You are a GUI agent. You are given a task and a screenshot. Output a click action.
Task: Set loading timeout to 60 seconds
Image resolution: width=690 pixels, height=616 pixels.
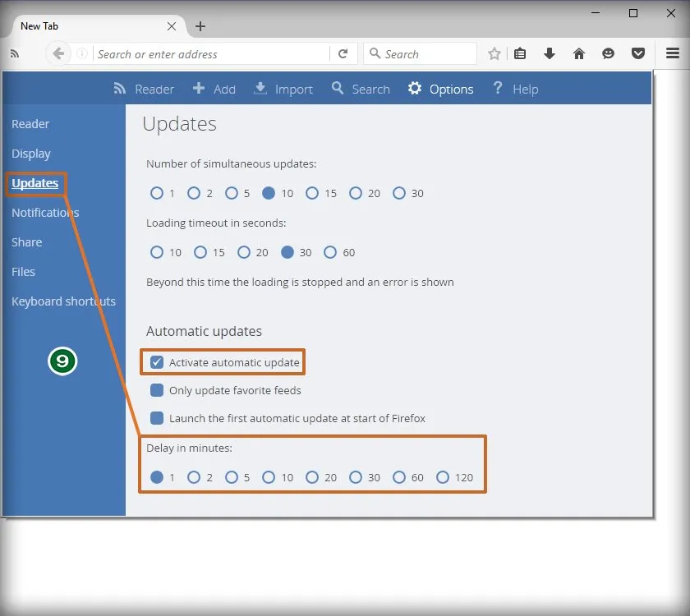coord(330,252)
